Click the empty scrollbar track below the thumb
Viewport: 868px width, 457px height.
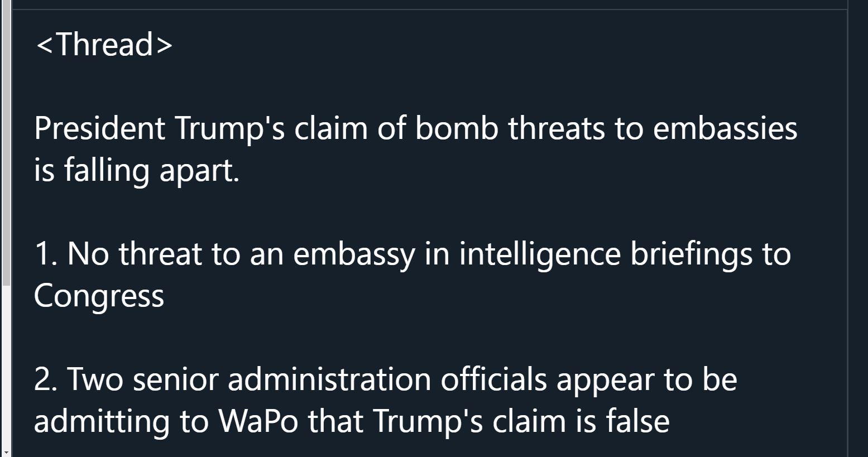coord(5,365)
